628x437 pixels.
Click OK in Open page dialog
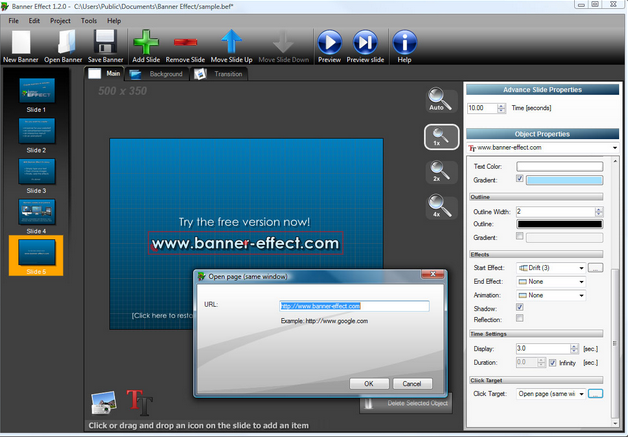(x=369, y=384)
